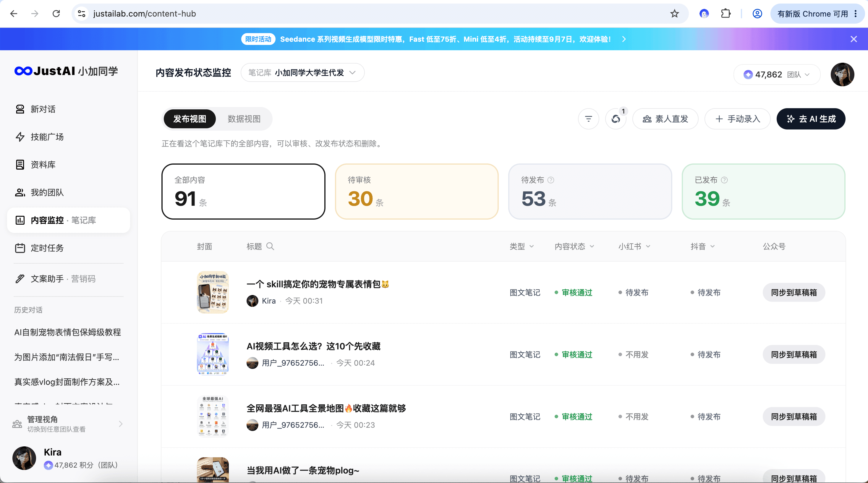
Task: Open title AI视频工具怎么选？这10个先收藏
Action: click(x=313, y=346)
